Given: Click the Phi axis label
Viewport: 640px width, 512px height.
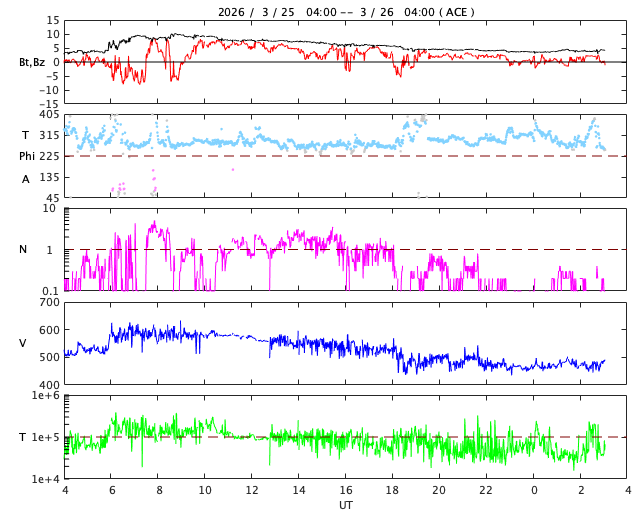Looking at the screenshot, I should tap(28, 156).
